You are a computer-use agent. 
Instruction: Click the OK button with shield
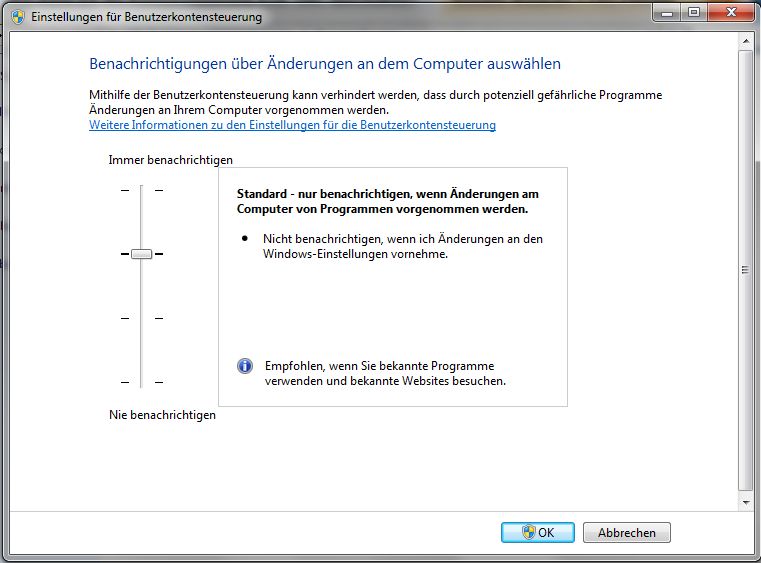pyautogui.click(x=538, y=532)
